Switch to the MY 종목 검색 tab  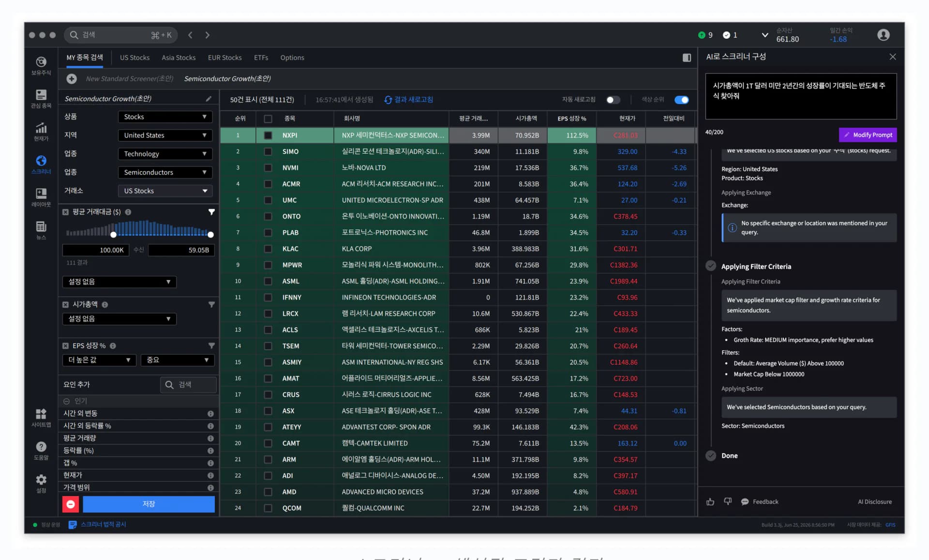[85, 58]
